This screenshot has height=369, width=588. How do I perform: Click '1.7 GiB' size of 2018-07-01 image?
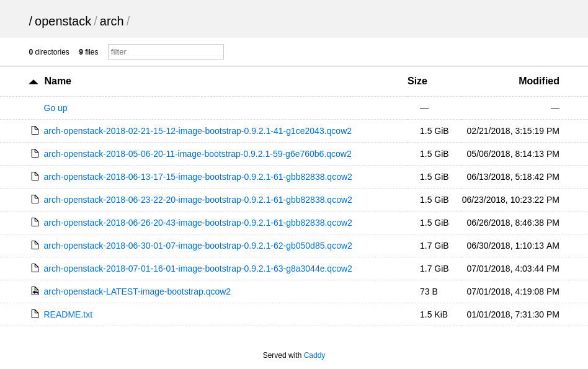(434, 269)
